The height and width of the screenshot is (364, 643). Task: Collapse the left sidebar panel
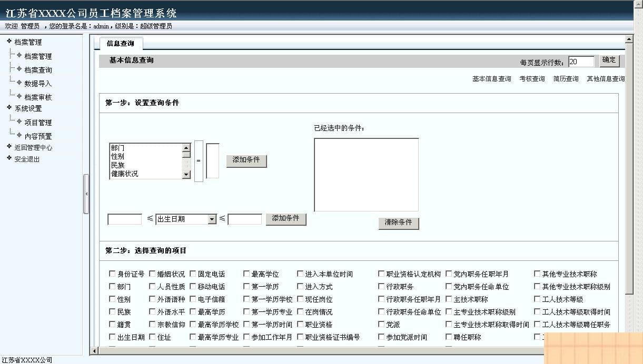coord(86,194)
